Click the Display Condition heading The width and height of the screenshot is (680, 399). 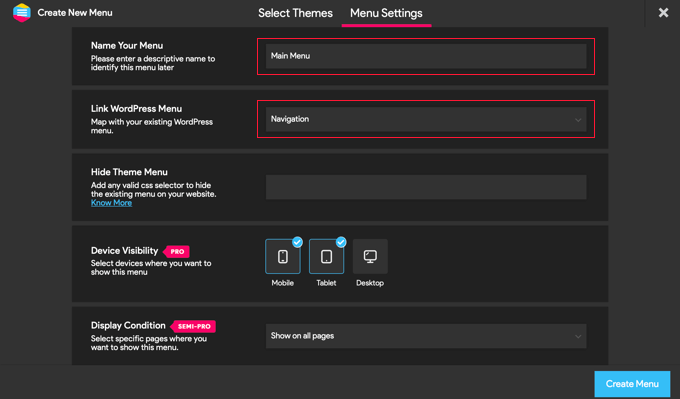point(128,325)
